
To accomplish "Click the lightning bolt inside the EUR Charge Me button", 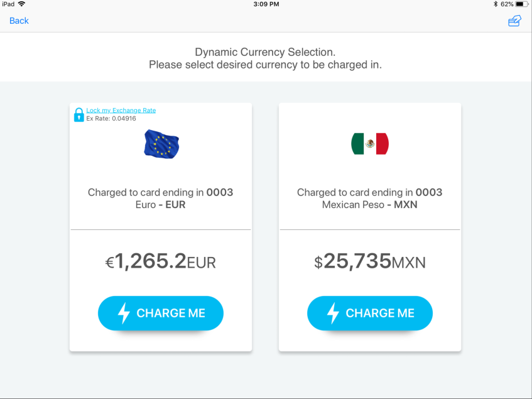I will click(x=122, y=313).
